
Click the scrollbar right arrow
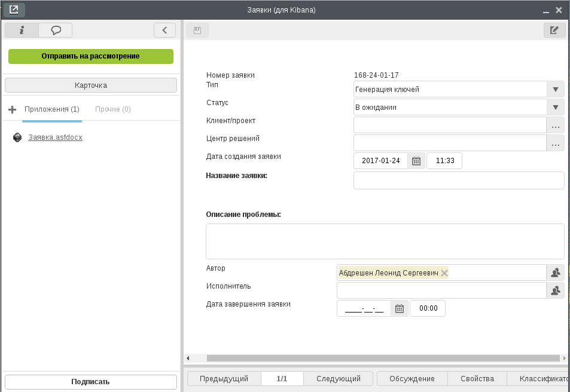point(564,358)
